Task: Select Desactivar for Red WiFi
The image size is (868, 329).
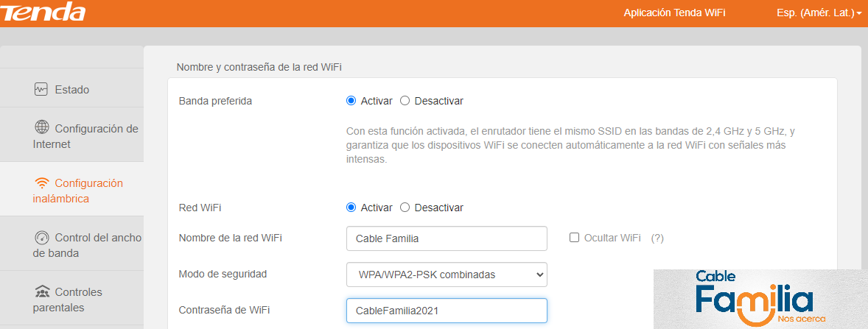Action: (405, 208)
